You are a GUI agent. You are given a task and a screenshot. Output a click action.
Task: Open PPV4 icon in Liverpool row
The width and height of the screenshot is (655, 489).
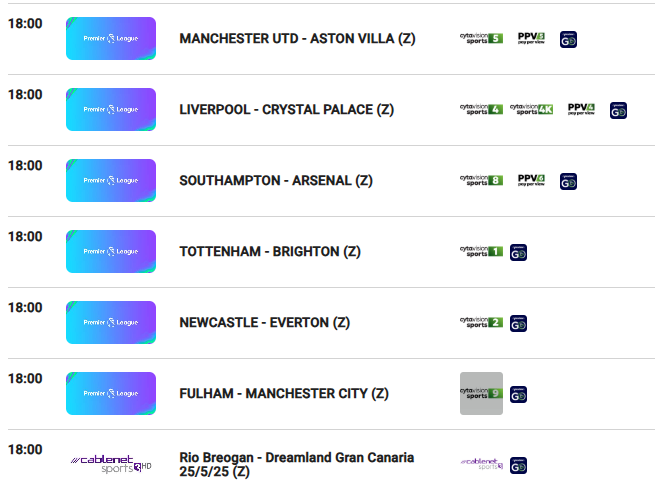581,109
